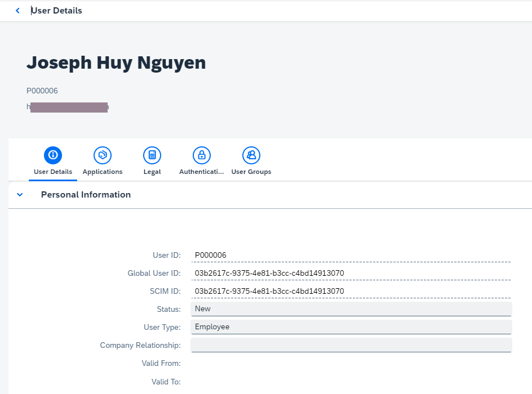532x394 pixels.
Task: Open the User Type field showing Employee
Action: (x=351, y=327)
